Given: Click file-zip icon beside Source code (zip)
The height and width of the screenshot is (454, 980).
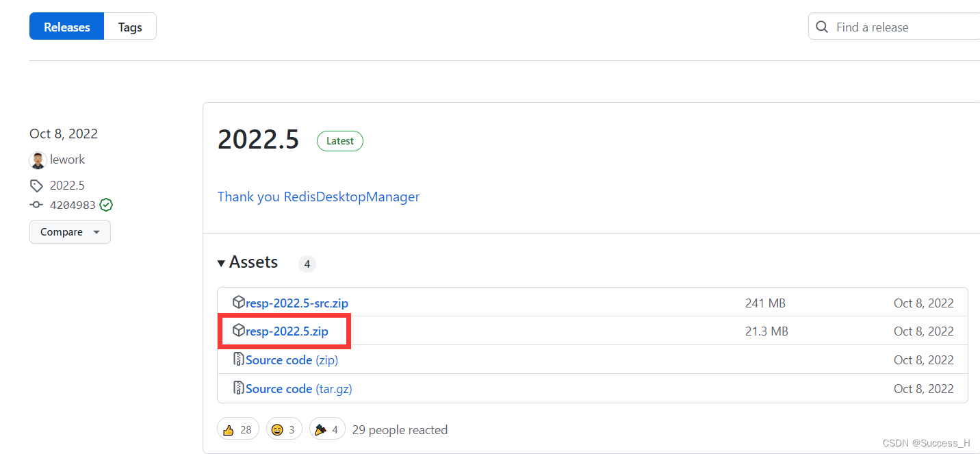Looking at the screenshot, I should click(x=238, y=360).
